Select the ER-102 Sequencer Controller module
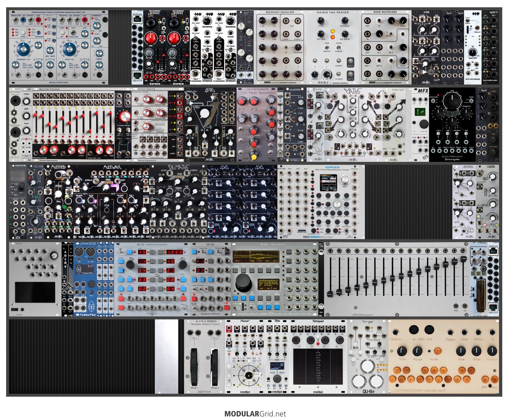The height and width of the screenshot is (420, 511). point(210,279)
